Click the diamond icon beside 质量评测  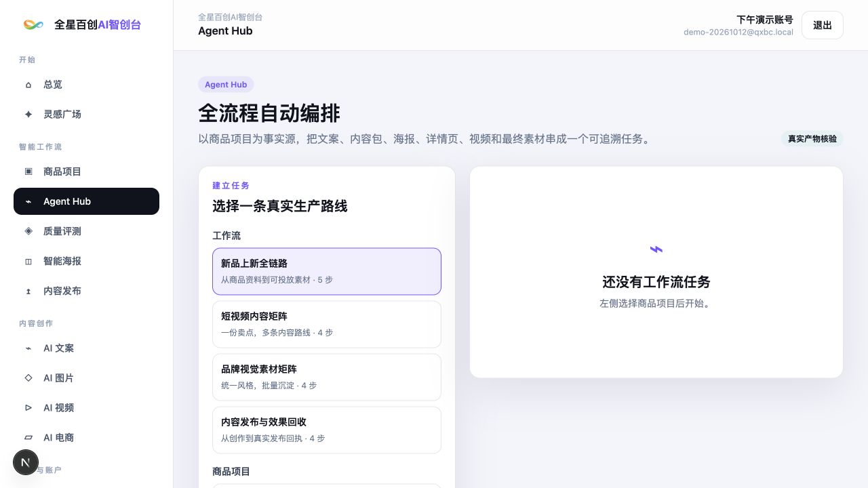point(28,231)
